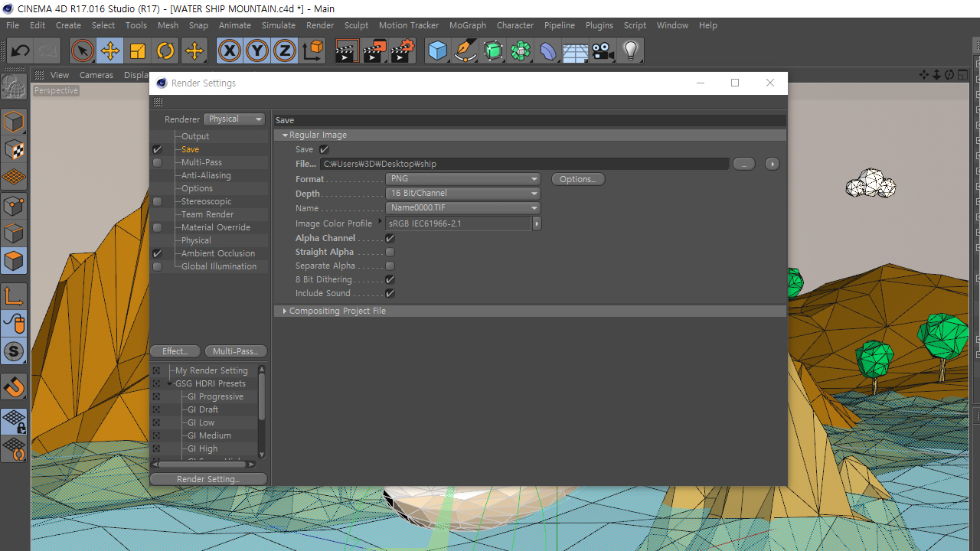Select the Scale tool
The image size is (980, 551).
(x=138, y=51)
